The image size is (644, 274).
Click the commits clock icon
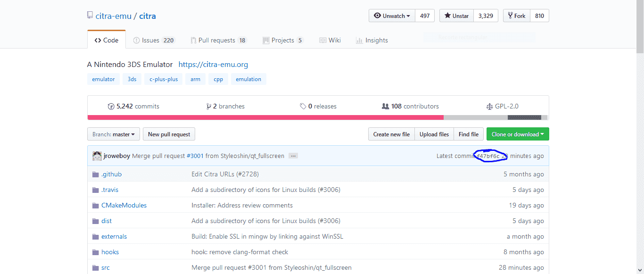pos(111,107)
